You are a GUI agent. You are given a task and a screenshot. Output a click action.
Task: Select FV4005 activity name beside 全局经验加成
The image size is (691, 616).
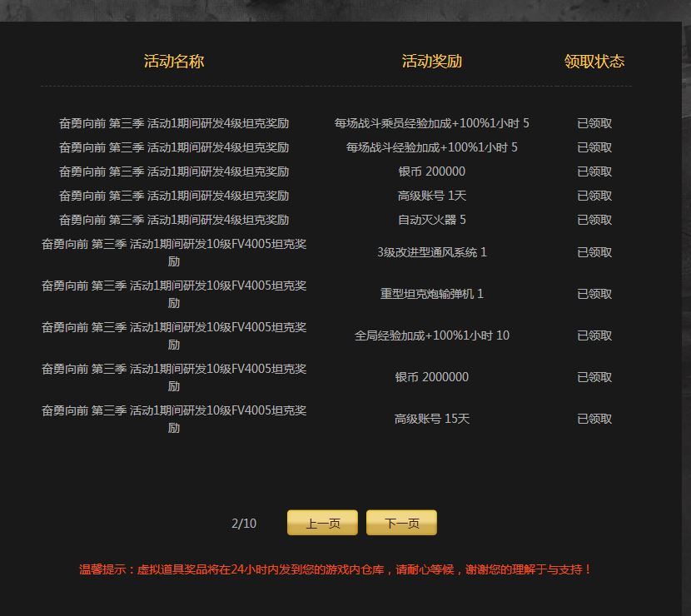pos(174,335)
